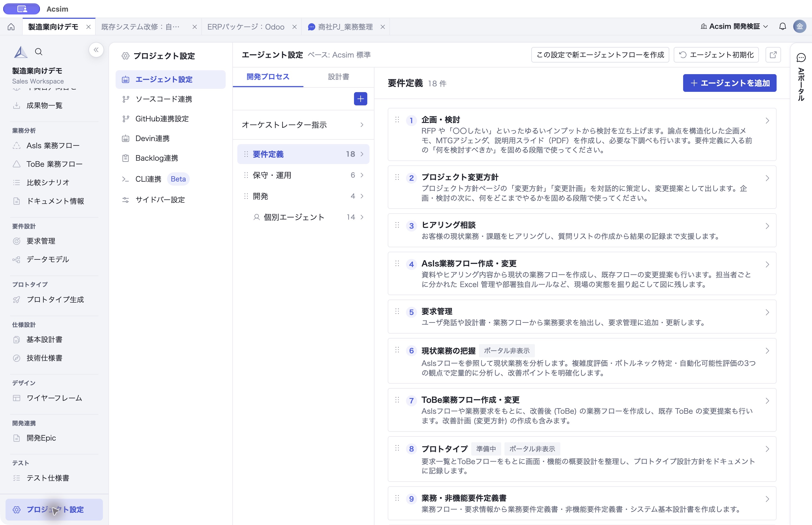Image resolution: width=812 pixels, height=525 pixels.
Task: Click the sidebar search magnifier icon
Action: [39, 51]
